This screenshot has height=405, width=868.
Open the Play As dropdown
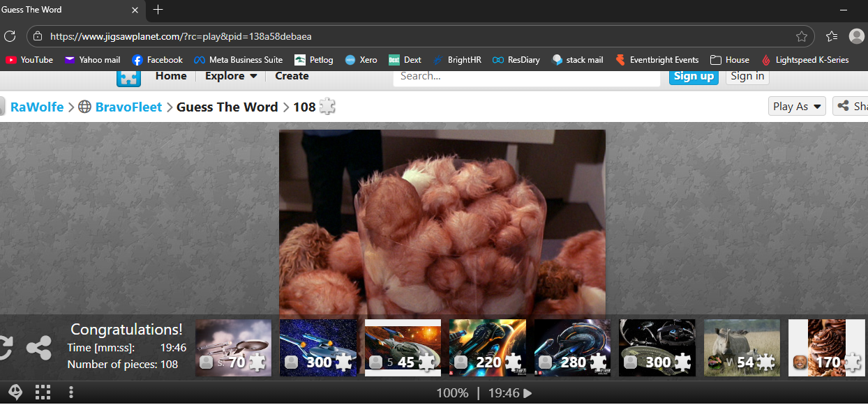tap(798, 107)
